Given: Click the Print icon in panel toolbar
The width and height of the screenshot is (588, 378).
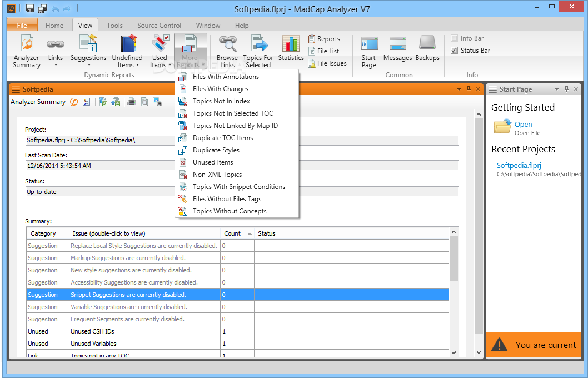Looking at the screenshot, I should [x=132, y=102].
